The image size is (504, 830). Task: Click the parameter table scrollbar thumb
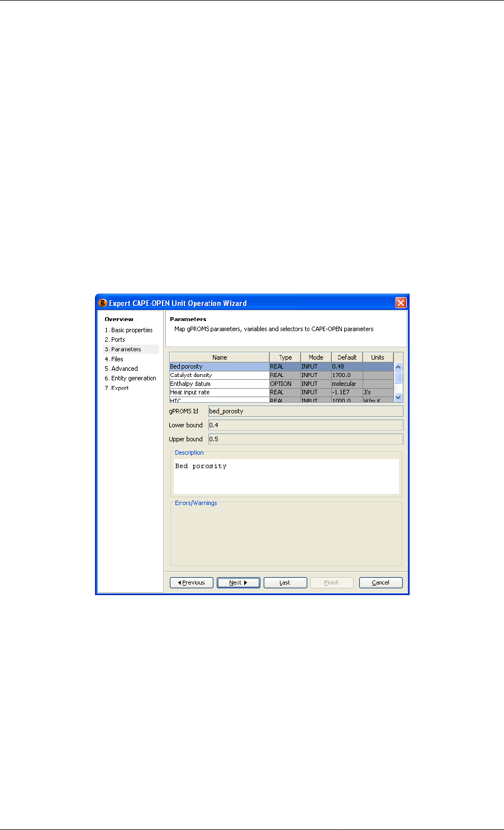(x=398, y=376)
